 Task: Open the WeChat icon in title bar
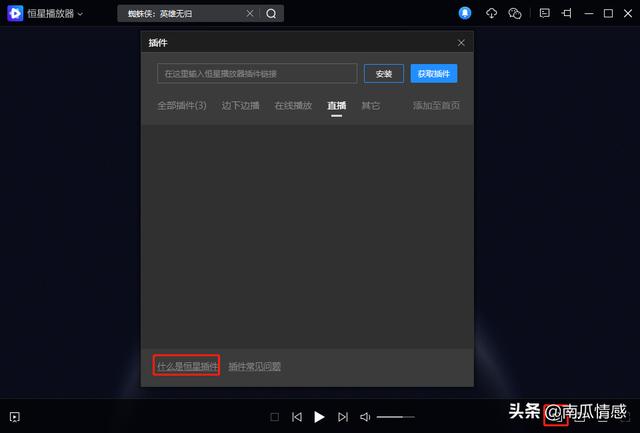tap(515, 13)
